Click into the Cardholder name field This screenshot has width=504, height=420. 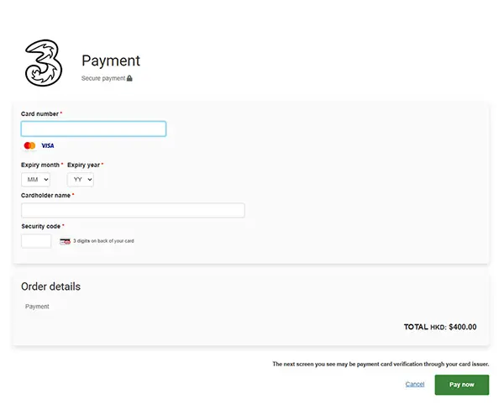(x=133, y=210)
